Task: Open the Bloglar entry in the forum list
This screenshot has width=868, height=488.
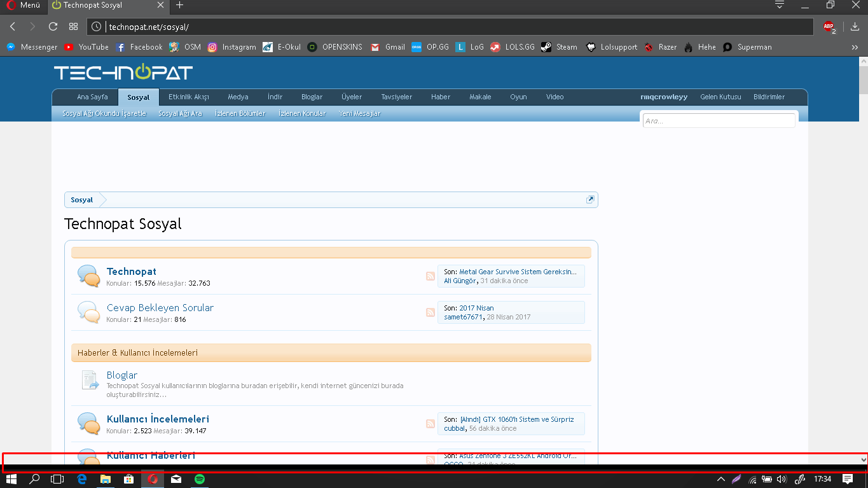Action: click(122, 375)
